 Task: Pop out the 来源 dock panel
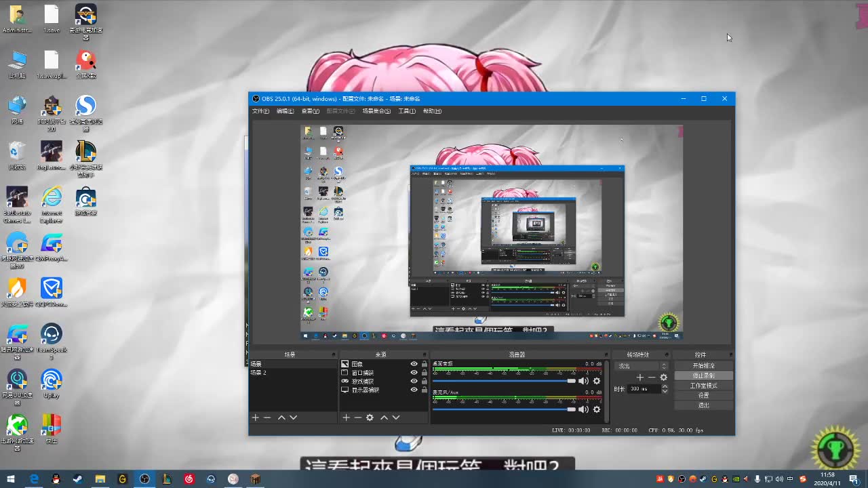point(425,354)
